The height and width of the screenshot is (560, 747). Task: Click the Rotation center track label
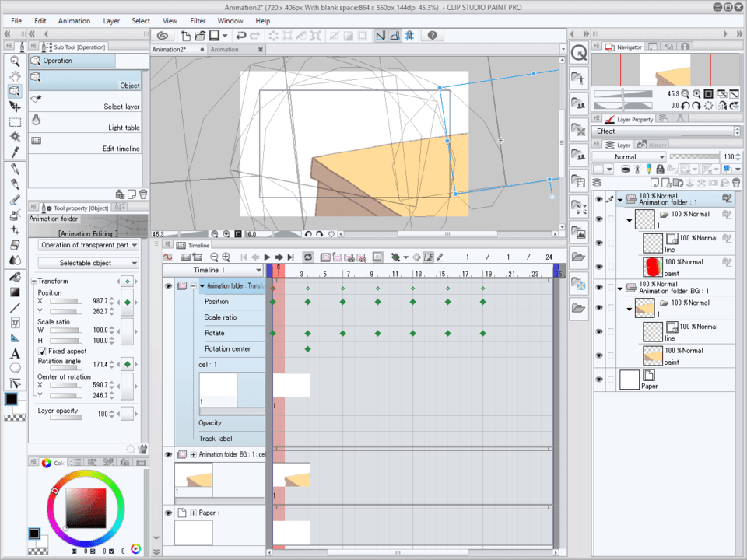227,348
